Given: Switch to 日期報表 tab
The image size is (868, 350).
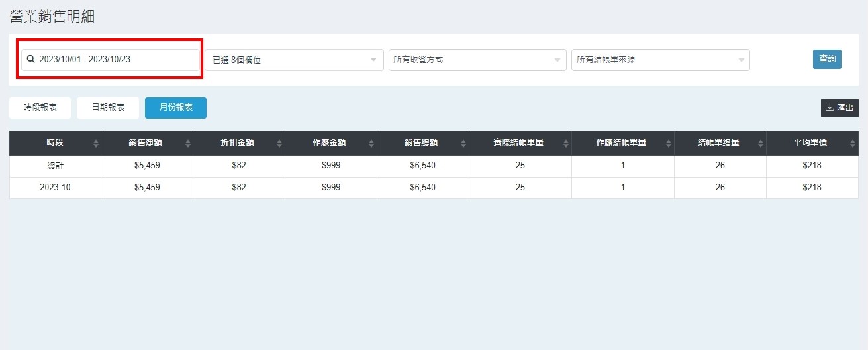Looking at the screenshot, I should 108,107.
